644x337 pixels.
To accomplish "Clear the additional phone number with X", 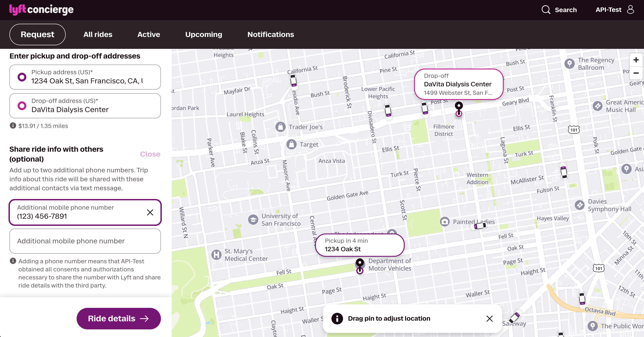I will coord(150,212).
